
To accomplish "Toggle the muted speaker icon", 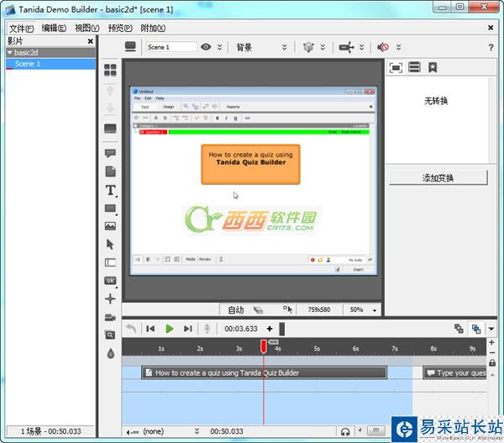I will tap(382, 47).
